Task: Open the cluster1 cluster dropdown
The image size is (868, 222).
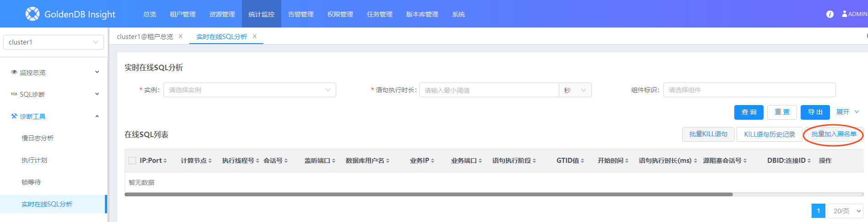Action: (x=53, y=42)
